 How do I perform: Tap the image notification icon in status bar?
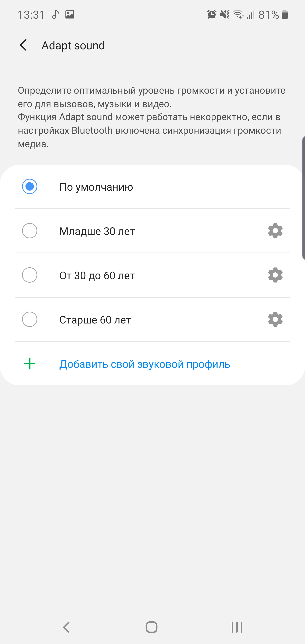(70, 14)
